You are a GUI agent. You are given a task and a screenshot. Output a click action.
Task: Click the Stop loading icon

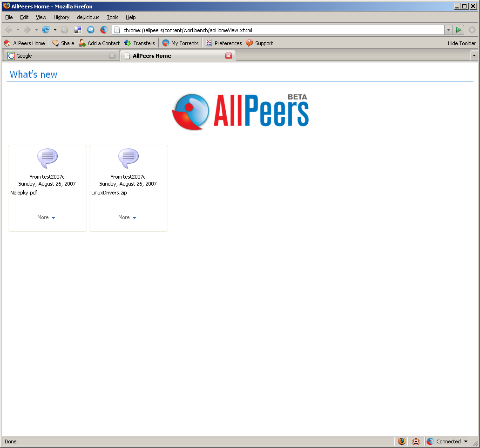click(64, 30)
